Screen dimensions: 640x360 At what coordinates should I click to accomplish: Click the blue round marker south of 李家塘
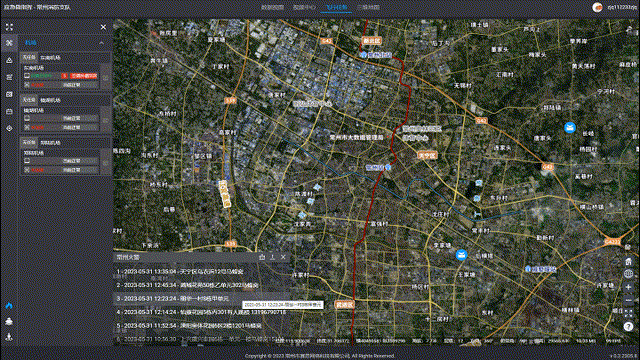coord(461,255)
